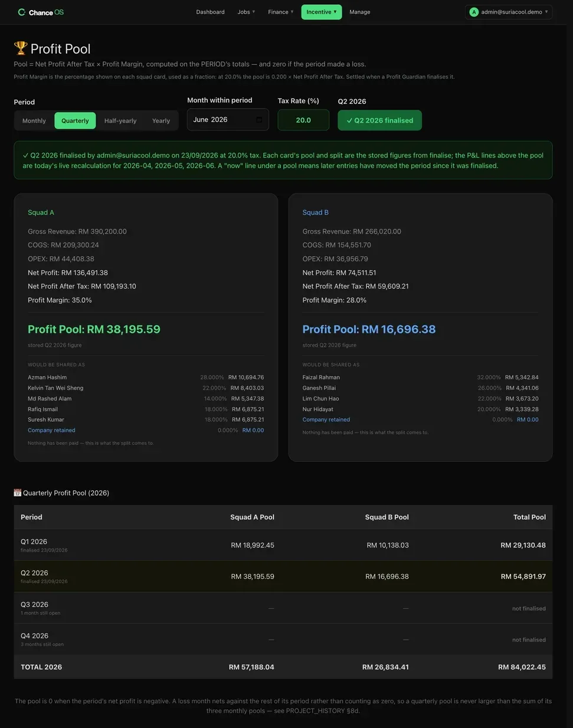Expand the Jobs menu
The width and height of the screenshot is (573, 728).
[x=246, y=12]
